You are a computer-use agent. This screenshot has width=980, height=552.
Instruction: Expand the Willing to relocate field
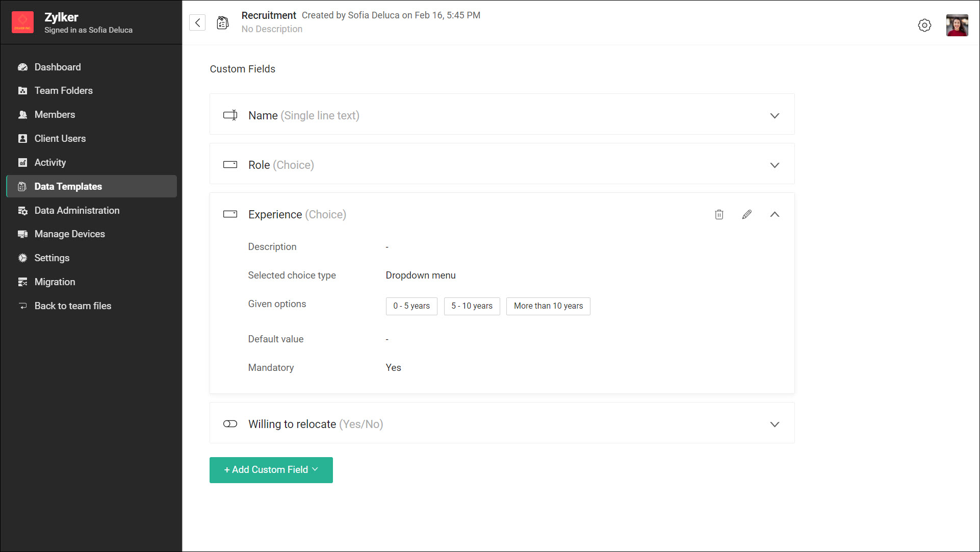click(775, 424)
